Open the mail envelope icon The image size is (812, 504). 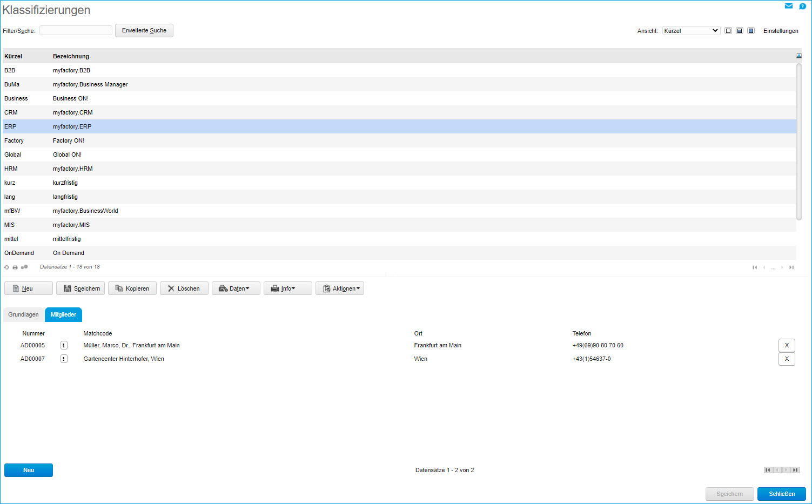pyautogui.click(x=788, y=6)
